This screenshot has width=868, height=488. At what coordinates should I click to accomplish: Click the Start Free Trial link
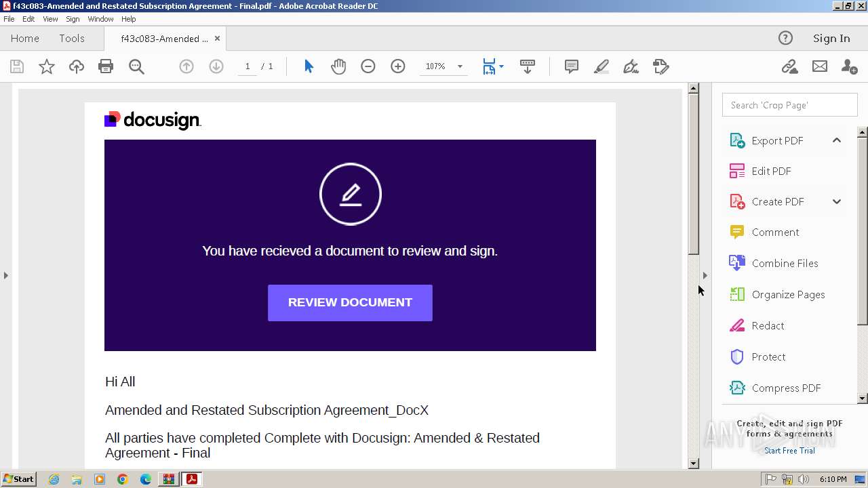789,451
